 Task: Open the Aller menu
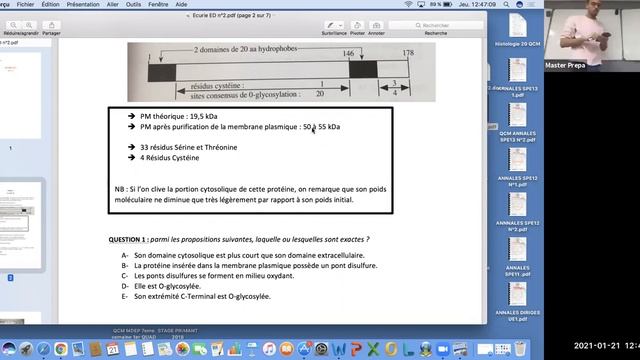tap(112, 4)
